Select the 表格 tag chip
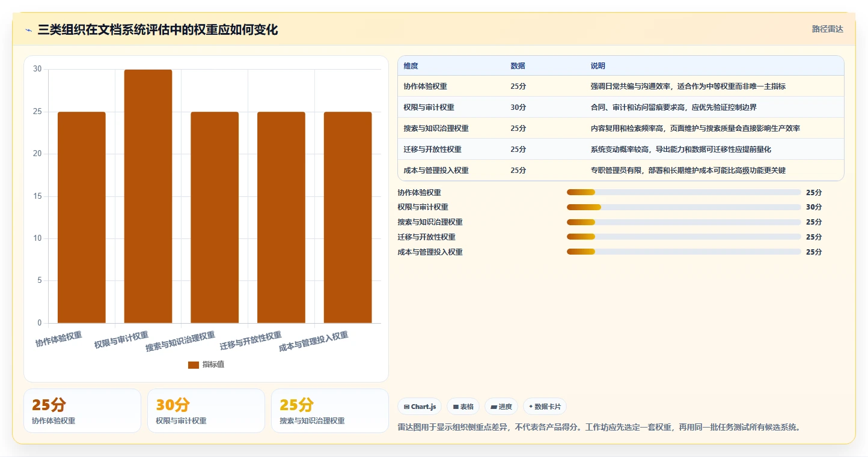The height and width of the screenshot is (457, 868). click(x=463, y=407)
